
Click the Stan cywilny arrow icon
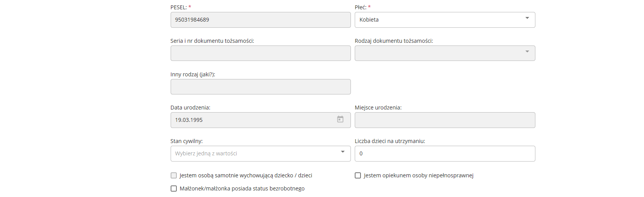(x=342, y=152)
